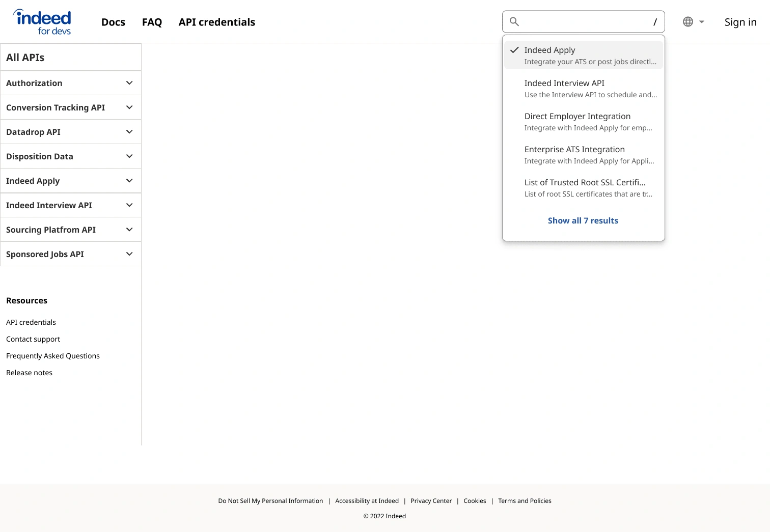Expand the Datadrop API chevron
This screenshot has width=770, height=532.
pos(129,132)
